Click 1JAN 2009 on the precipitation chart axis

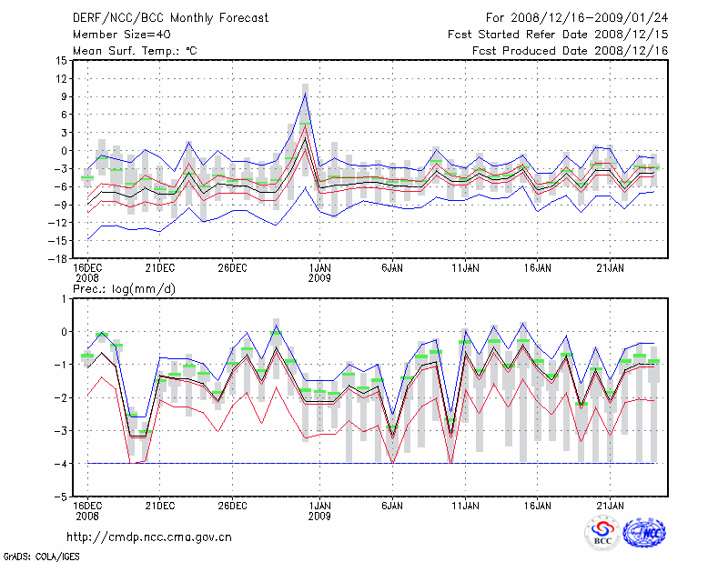coord(319,510)
